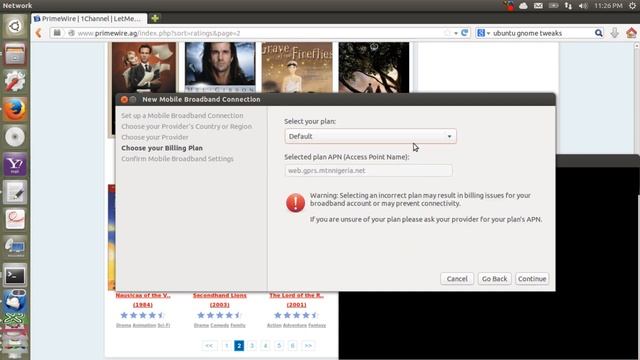Open the mail indicator in top panel
This screenshot has width=640, height=360.
538,6
